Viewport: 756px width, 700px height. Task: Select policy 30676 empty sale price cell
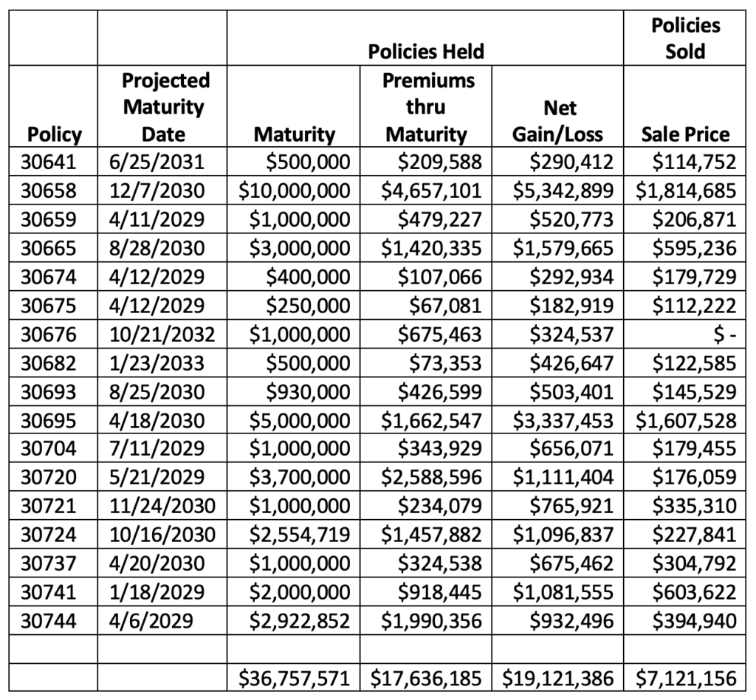click(x=684, y=334)
